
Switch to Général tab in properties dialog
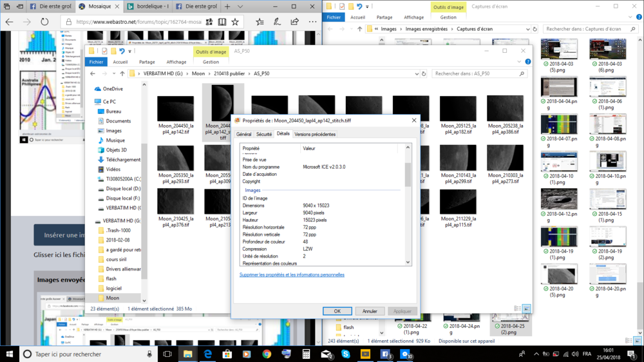[x=243, y=135]
